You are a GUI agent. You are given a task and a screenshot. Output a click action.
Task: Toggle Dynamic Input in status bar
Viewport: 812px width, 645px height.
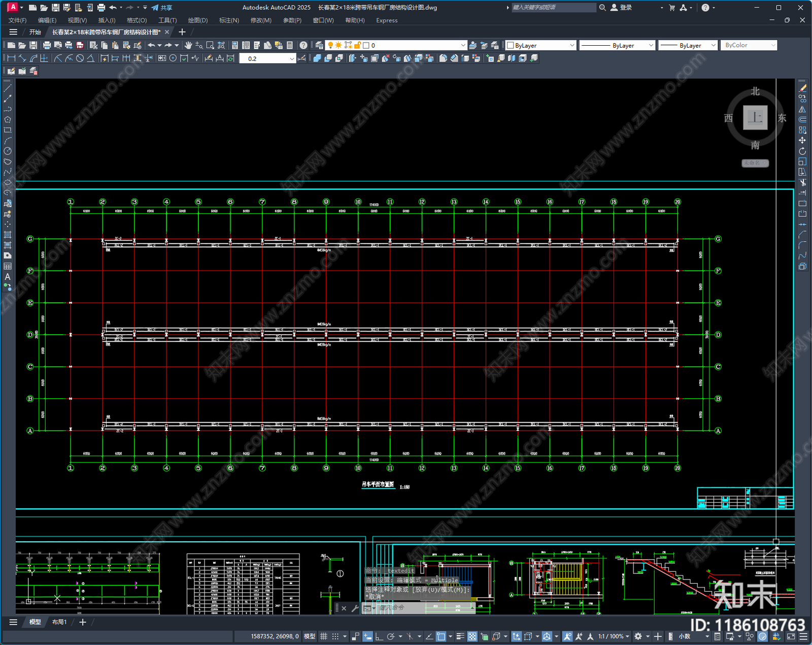click(367, 636)
